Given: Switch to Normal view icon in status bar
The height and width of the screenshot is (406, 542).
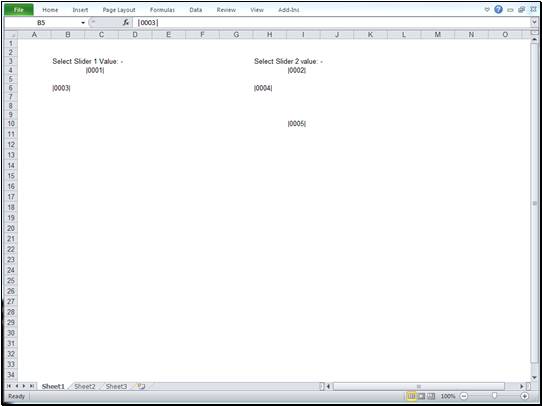Looking at the screenshot, I should (x=412, y=396).
